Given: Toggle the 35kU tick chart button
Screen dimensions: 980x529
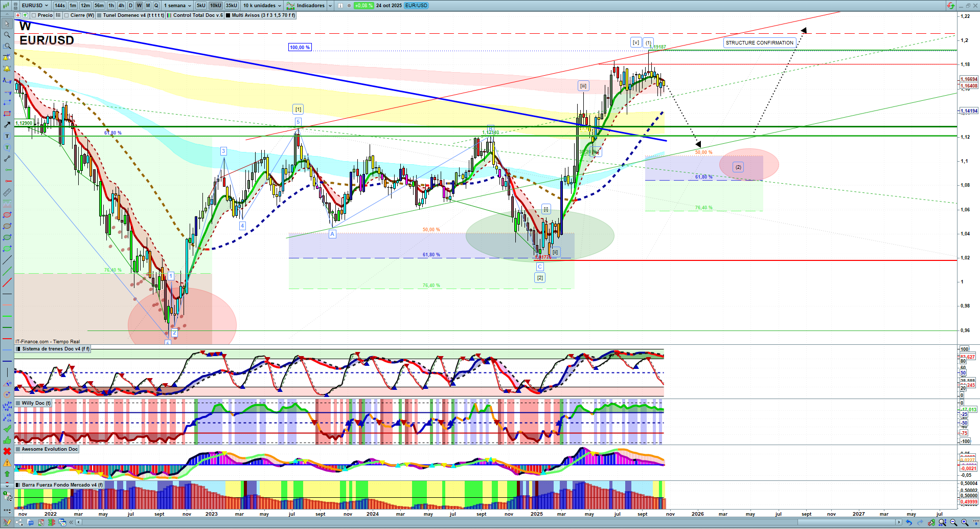Looking at the screenshot, I should coord(232,6).
